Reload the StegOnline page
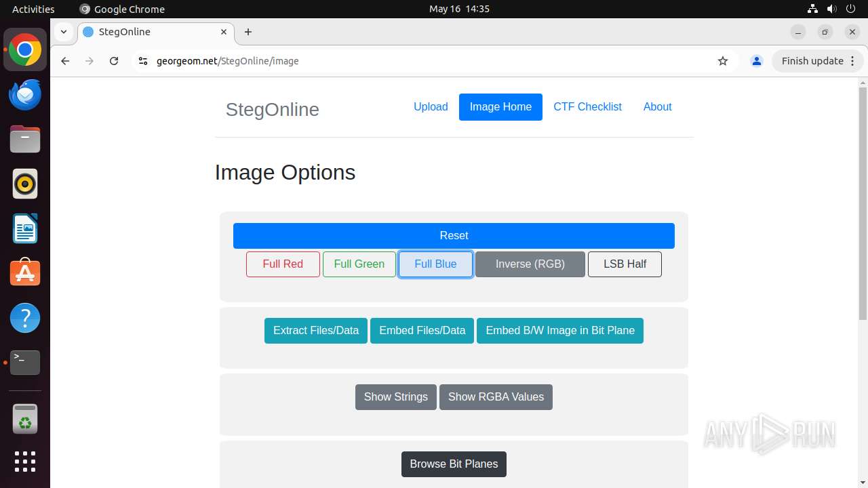Viewport: 868px width, 488px height. pos(114,61)
